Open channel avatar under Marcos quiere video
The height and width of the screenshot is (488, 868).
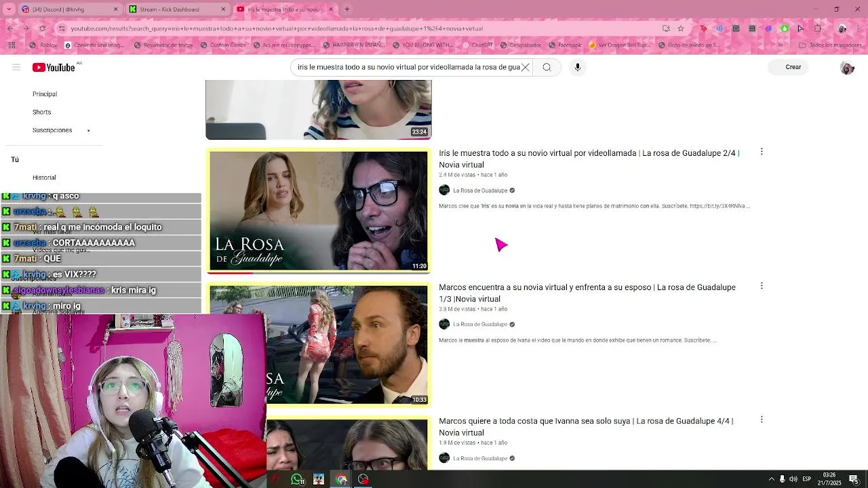[x=444, y=458]
